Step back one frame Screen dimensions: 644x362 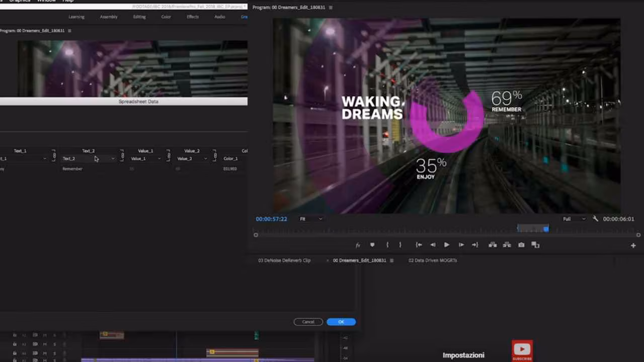[x=433, y=245]
